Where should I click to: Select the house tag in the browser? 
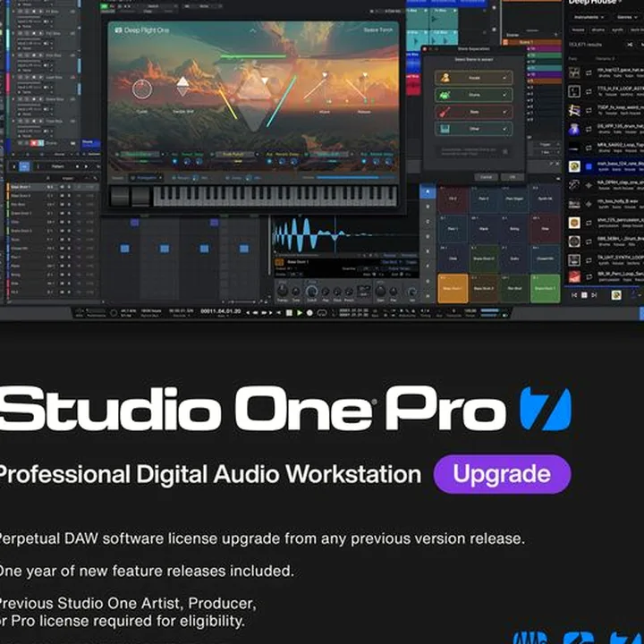point(579,30)
